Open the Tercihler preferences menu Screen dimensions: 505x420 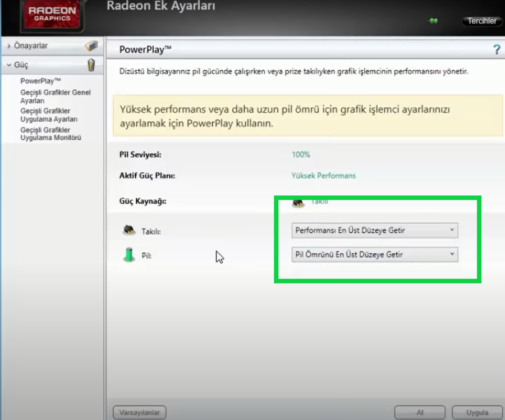coord(482,21)
